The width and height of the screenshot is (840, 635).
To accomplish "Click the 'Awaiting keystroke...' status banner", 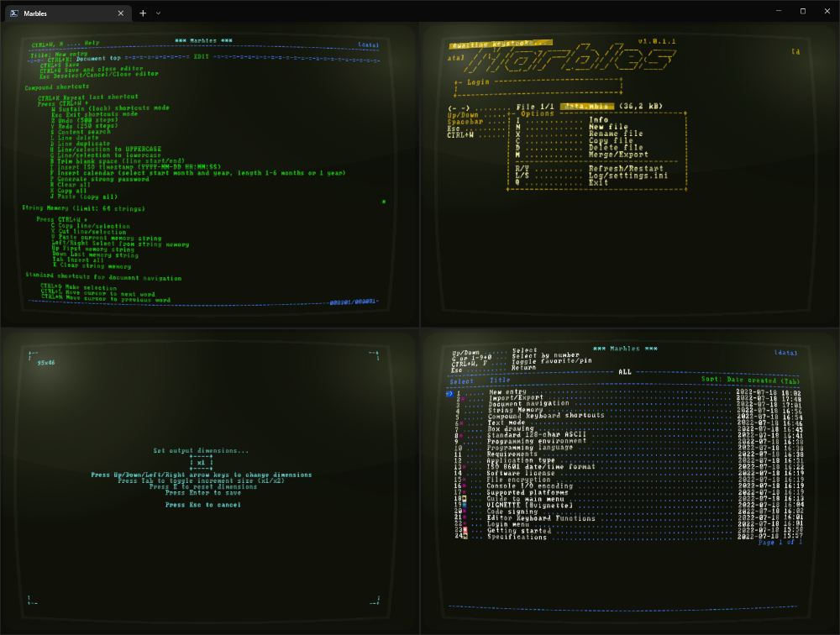I will (x=501, y=44).
